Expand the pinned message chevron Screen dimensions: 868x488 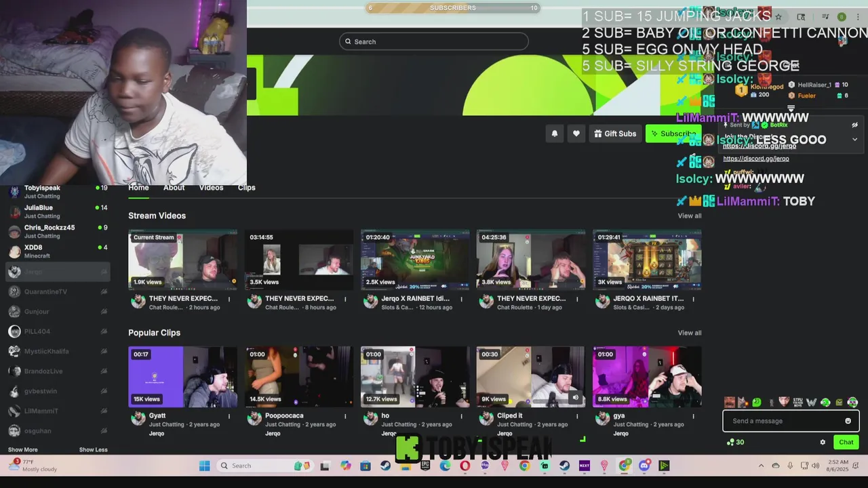(854, 139)
